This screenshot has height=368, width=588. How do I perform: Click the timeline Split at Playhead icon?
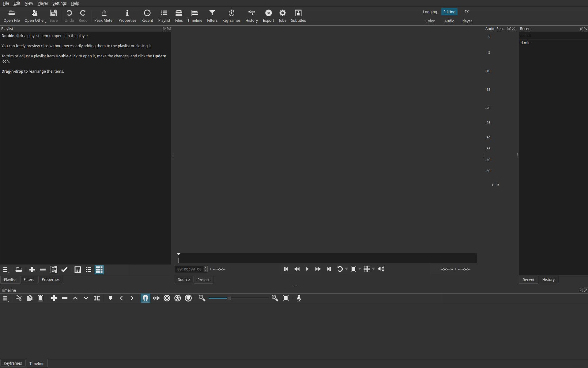97,298
